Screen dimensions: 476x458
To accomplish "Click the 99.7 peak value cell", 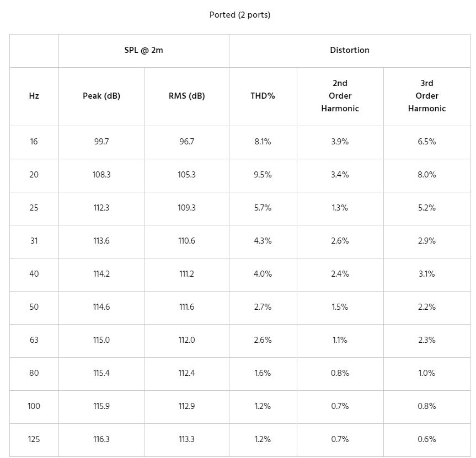I will pyautogui.click(x=101, y=142).
